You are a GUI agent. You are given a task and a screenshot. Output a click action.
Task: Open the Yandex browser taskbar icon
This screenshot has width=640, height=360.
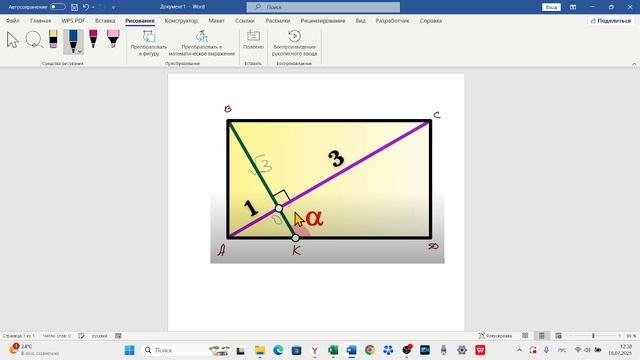tap(314, 350)
